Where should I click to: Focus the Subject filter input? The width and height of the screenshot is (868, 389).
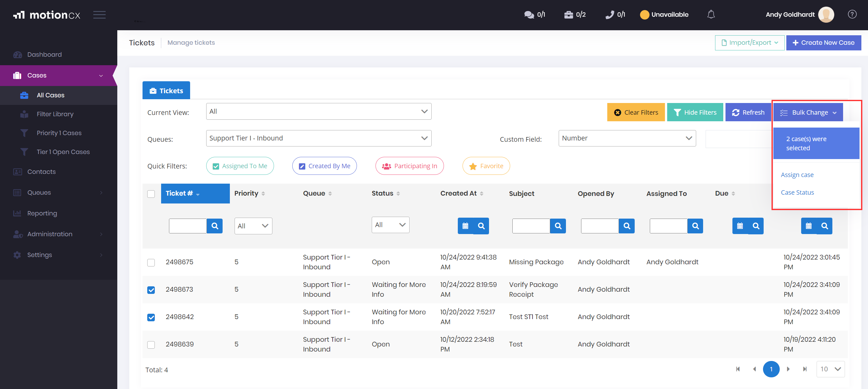531,226
